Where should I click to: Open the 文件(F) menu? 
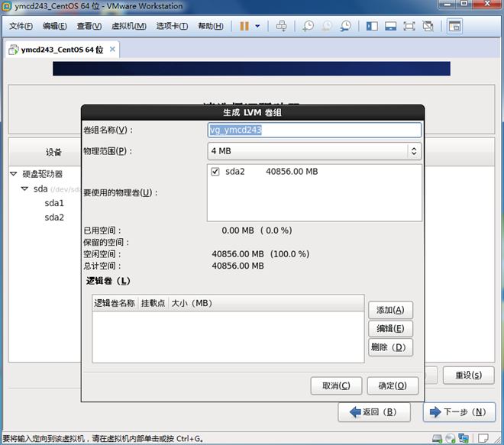(21, 26)
